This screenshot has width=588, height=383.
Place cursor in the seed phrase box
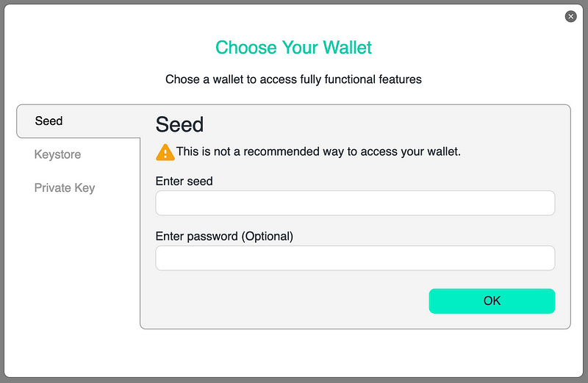(355, 203)
